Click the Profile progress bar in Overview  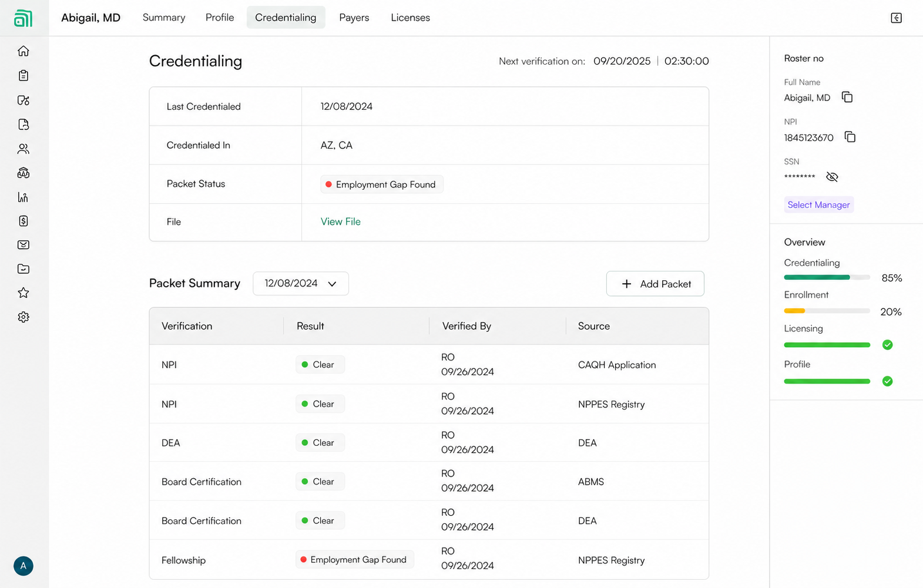click(827, 381)
